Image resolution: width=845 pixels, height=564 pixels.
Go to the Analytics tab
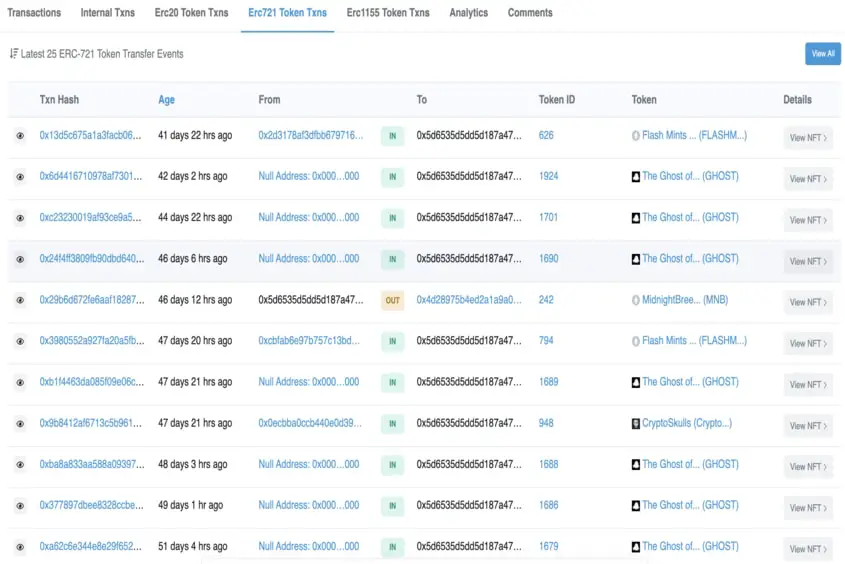click(x=469, y=12)
